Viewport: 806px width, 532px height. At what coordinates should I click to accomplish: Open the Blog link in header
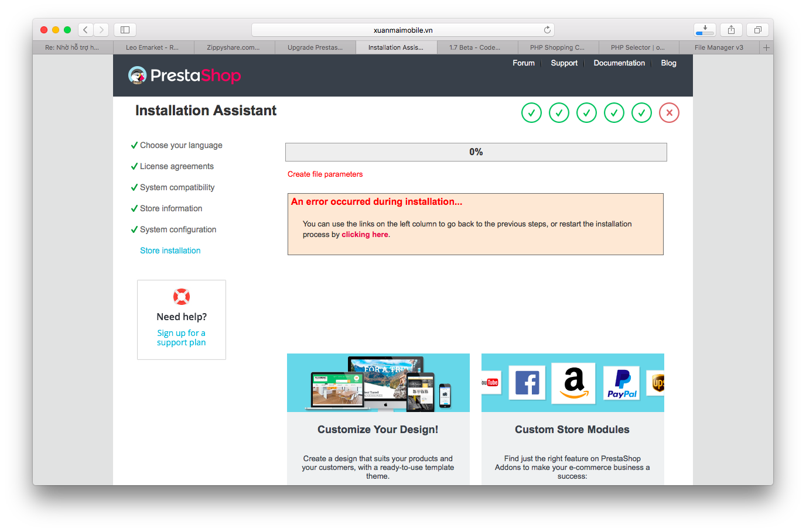[669, 63]
